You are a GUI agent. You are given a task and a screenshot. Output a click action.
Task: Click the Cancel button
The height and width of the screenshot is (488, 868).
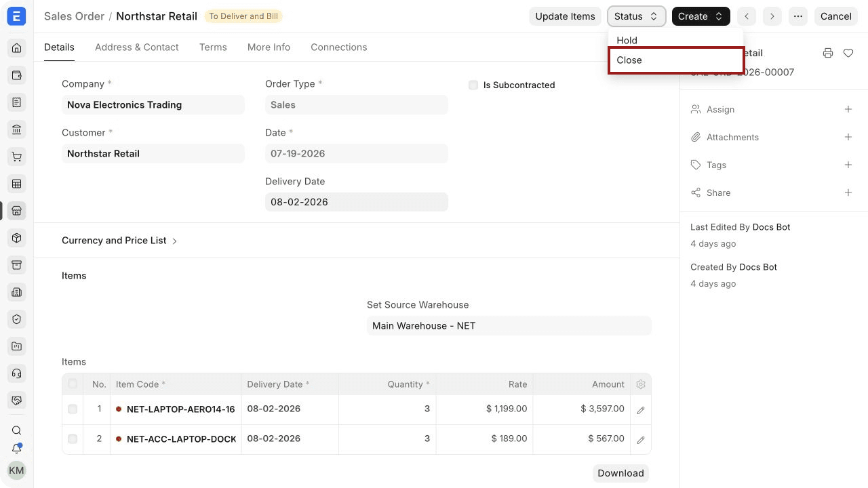(x=836, y=16)
